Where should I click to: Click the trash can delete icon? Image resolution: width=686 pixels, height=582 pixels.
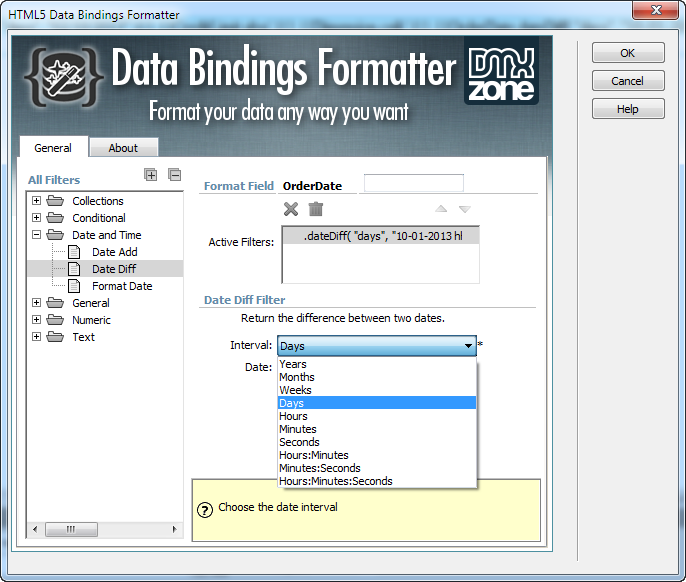click(x=315, y=209)
